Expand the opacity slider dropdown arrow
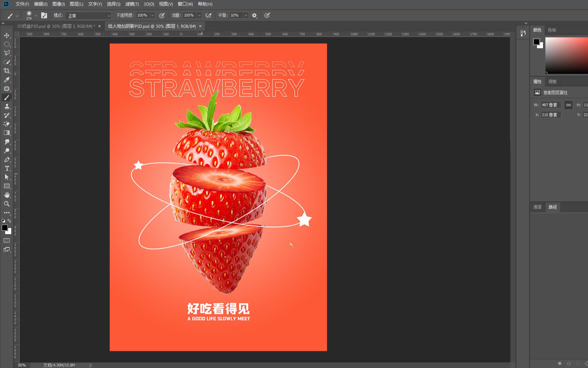Image resolution: width=588 pixels, height=368 pixels. pos(153,15)
